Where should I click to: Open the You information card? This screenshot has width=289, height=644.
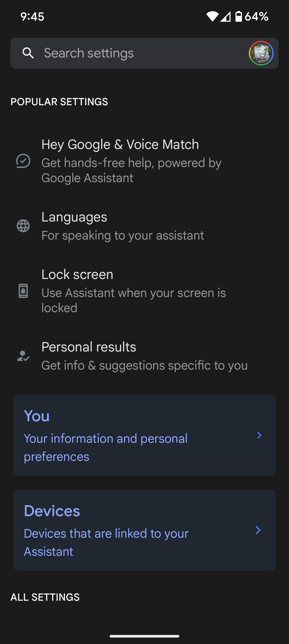coord(144,435)
